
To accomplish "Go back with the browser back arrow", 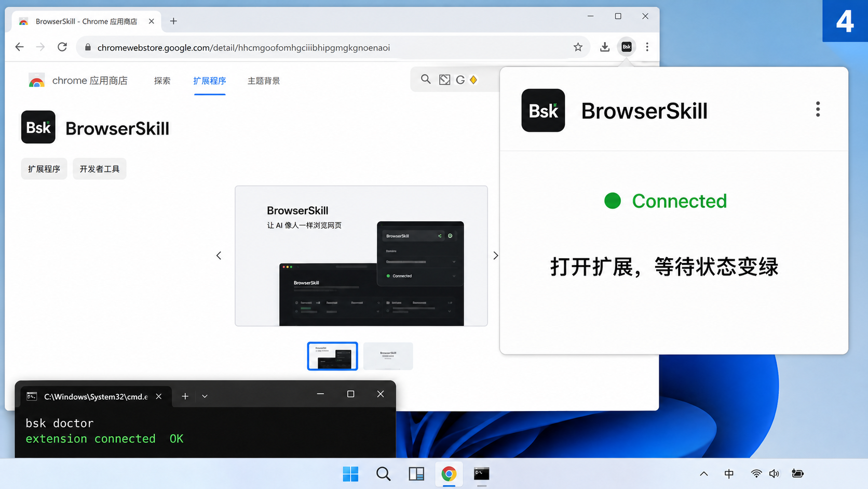I will pos(19,47).
